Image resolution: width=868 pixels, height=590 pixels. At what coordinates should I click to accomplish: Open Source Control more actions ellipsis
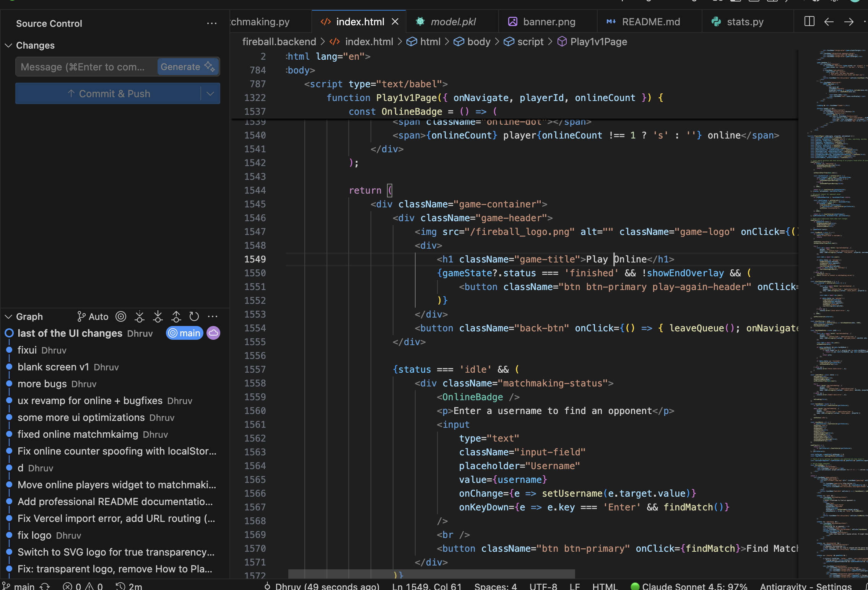coord(211,23)
